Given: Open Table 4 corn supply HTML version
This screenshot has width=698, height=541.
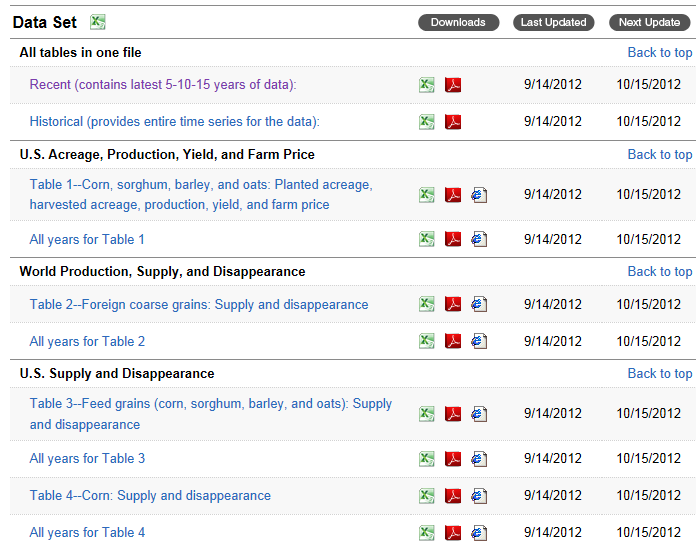Looking at the screenshot, I should pos(479,496).
